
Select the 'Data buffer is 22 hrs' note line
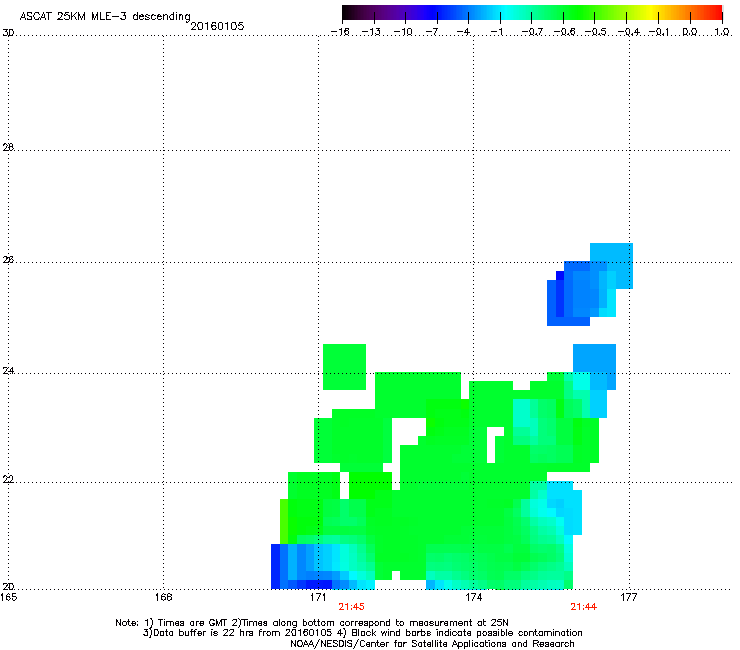[x=362, y=633]
